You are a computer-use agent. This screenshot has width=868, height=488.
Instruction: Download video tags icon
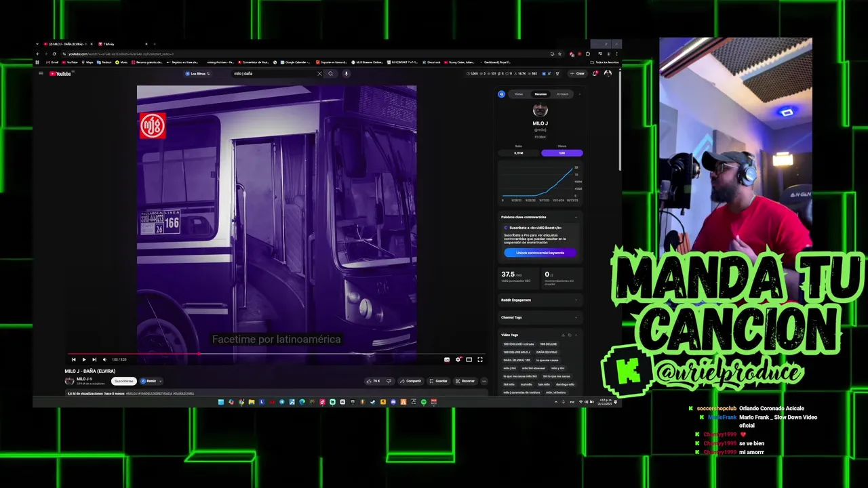point(563,335)
